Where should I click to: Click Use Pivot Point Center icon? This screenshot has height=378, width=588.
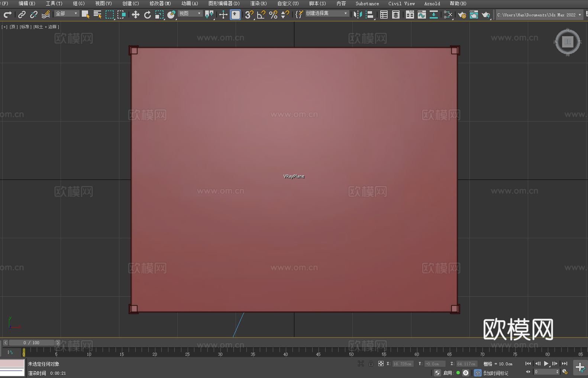pos(209,14)
